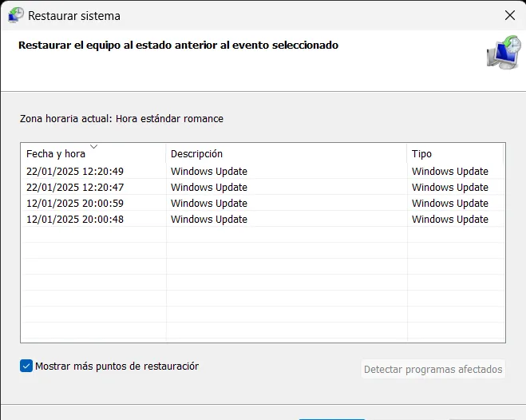Uncheck Mostrar más puntos de restauración
526x420 pixels.
click(26, 366)
